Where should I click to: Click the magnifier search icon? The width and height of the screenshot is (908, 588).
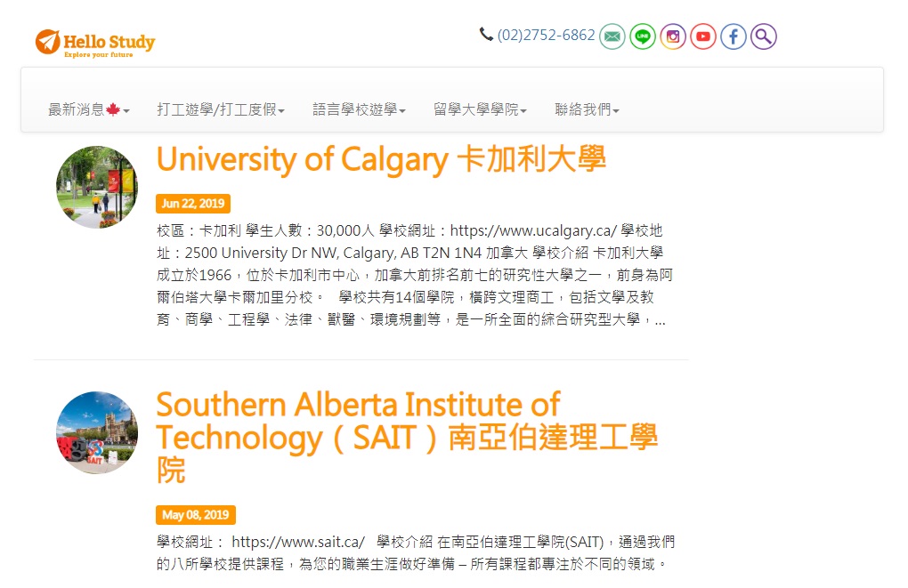pos(763,36)
